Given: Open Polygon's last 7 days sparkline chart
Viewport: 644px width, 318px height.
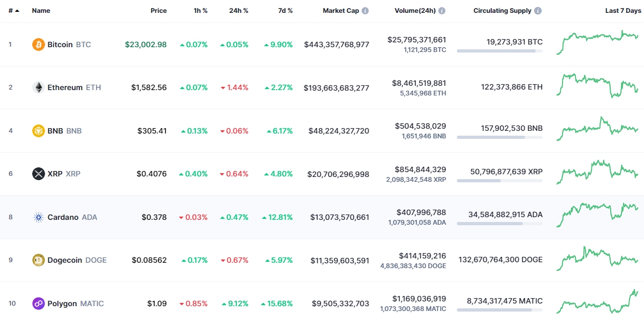Looking at the screenshot, I should 598,301.
